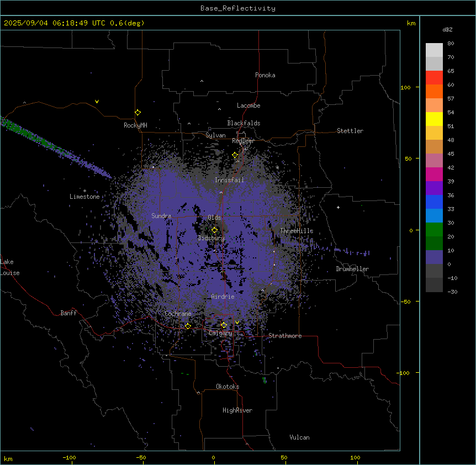Click the dBZ legend value 80
This screenshot has height=465, width=476.
(x=451, y=44)
